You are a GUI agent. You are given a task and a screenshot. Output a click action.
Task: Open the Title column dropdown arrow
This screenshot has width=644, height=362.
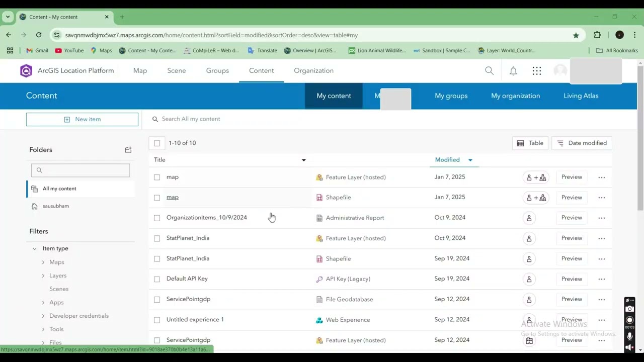pyautogui.click(x=303, y=160)
